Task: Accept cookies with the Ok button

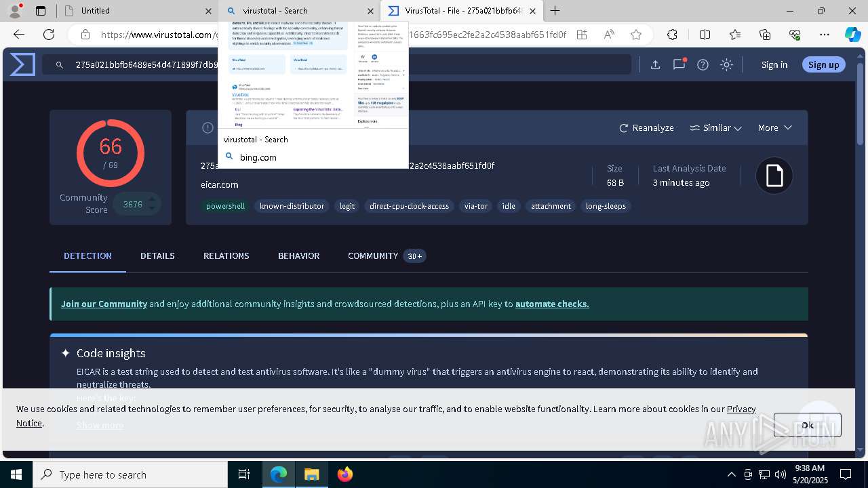Action: point(808,425)
